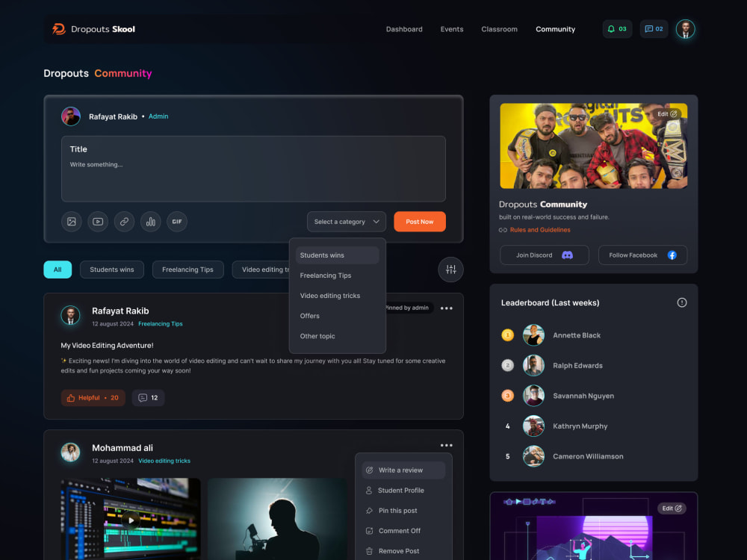Filter feed by Students wins chip
The height and width of the screenshot is (560, 747).
[112, 270]
